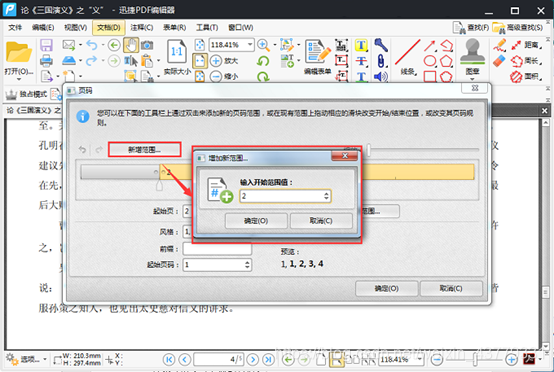Image resolution: width=554 pixels, height=372 pixels.
Task: Click the New Range (新增范围) button
Action: (x=145, y=149)
